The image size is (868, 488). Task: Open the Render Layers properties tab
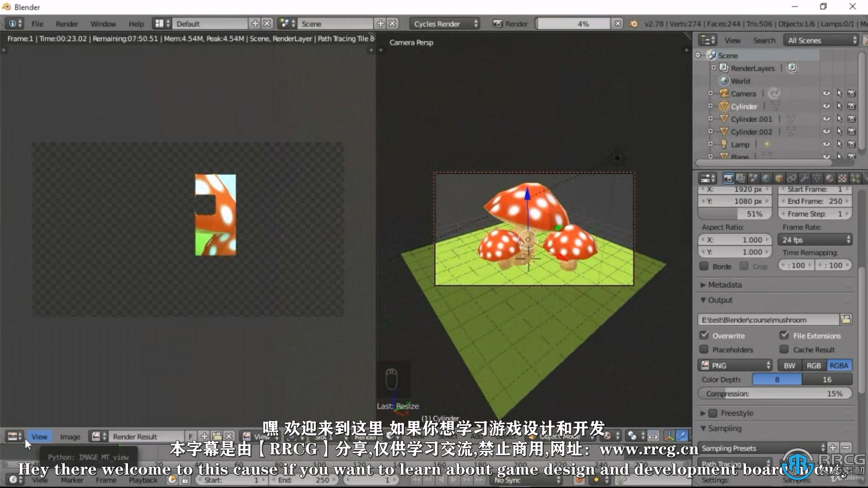click(x=740, y=178)
